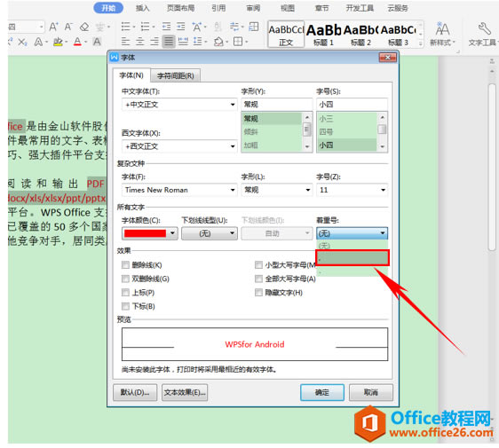Apply subscript formatting from the ribbon
Screen dimensions: 499x448
point(22,42)
